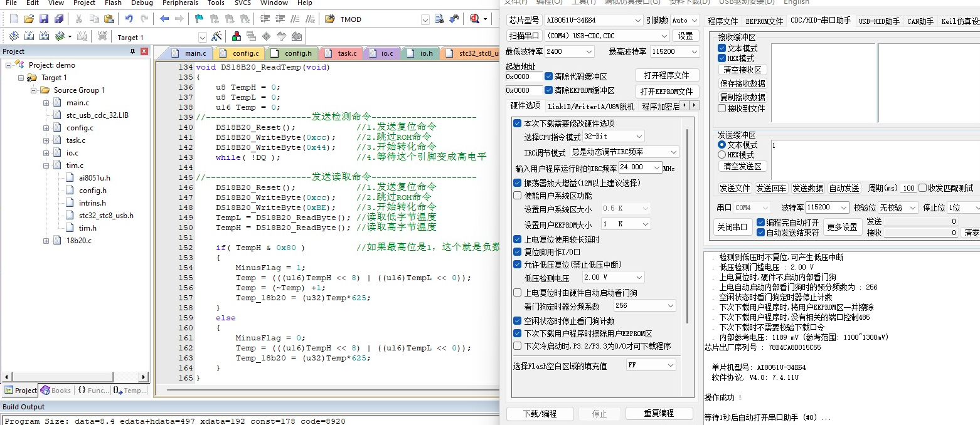Start the debug session with the magnifier-d icon
980x425 pixels.
coord(475,19)
